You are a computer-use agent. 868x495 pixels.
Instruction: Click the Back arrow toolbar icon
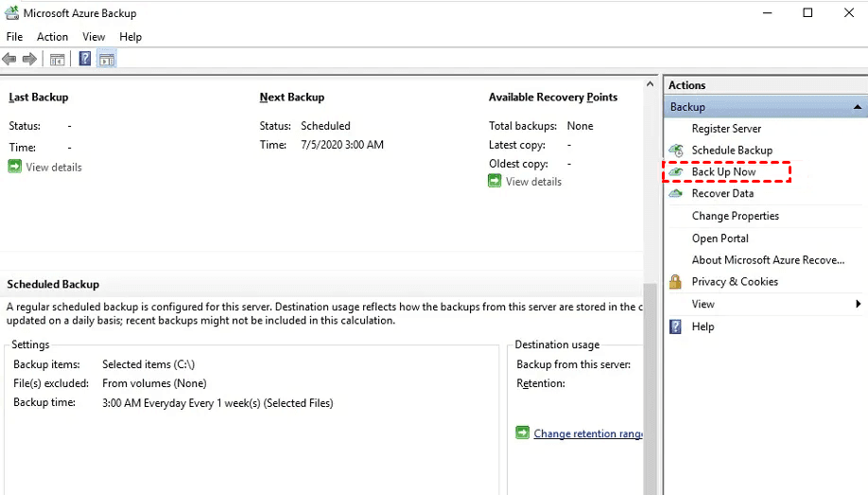click(x=9, y=59)
